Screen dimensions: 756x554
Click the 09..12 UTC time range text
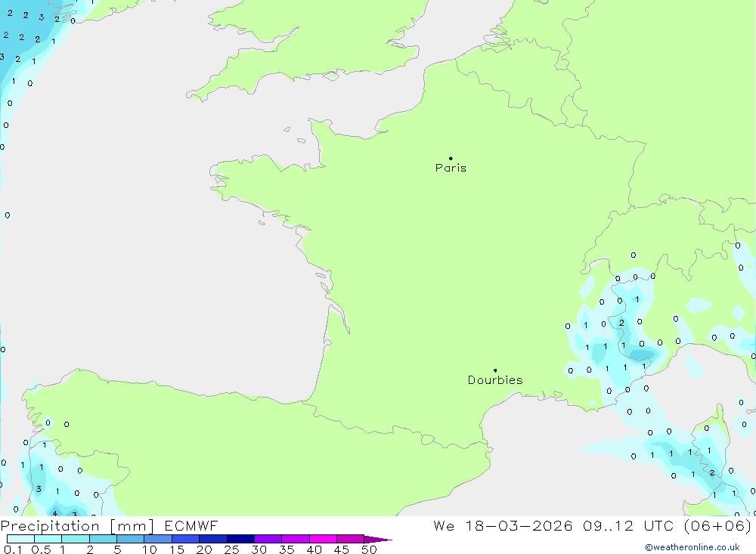coord(627,525)
